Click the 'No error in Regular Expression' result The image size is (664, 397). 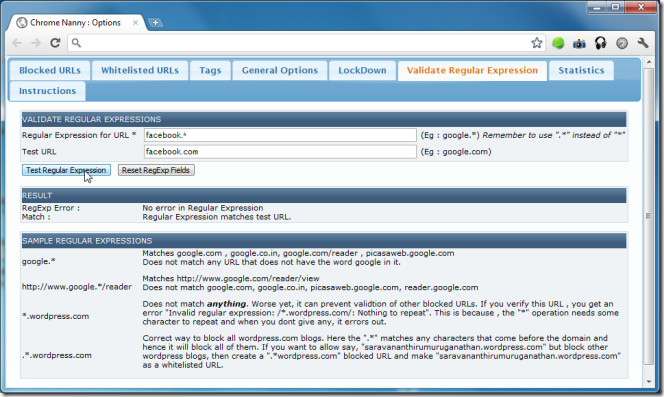coord(203,208)
